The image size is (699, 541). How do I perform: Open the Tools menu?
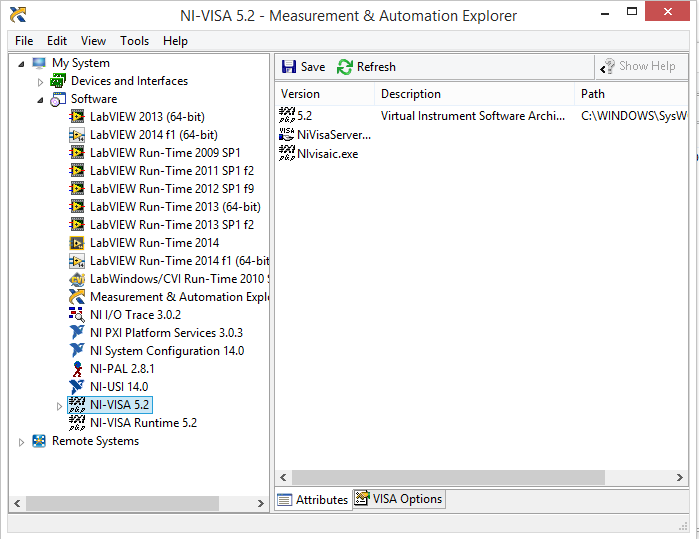pos(134,41)
